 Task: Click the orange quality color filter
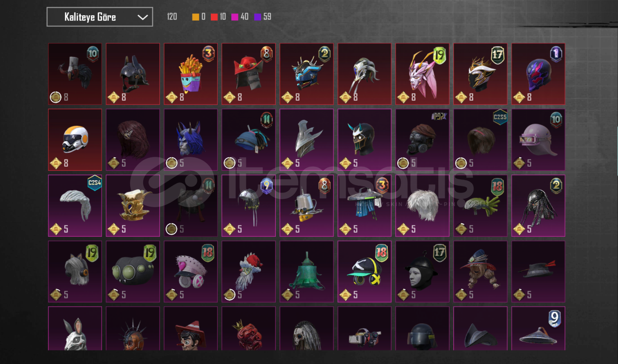[x=196, y=17]
